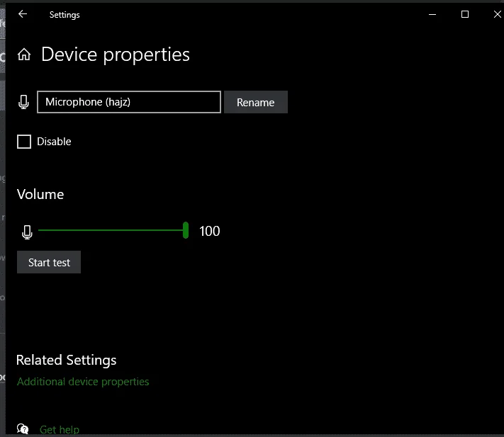
Task: Go back with the Settings back arrow
Action: 23,14
